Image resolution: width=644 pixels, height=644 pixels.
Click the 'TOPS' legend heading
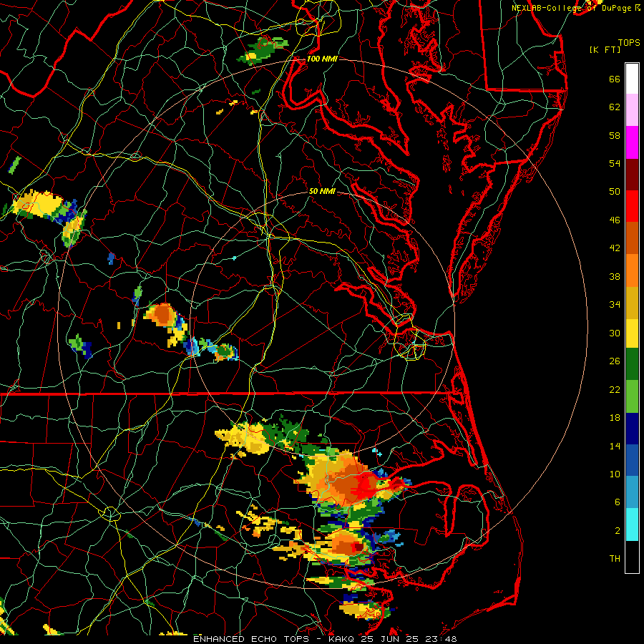[x=629, y=42]
